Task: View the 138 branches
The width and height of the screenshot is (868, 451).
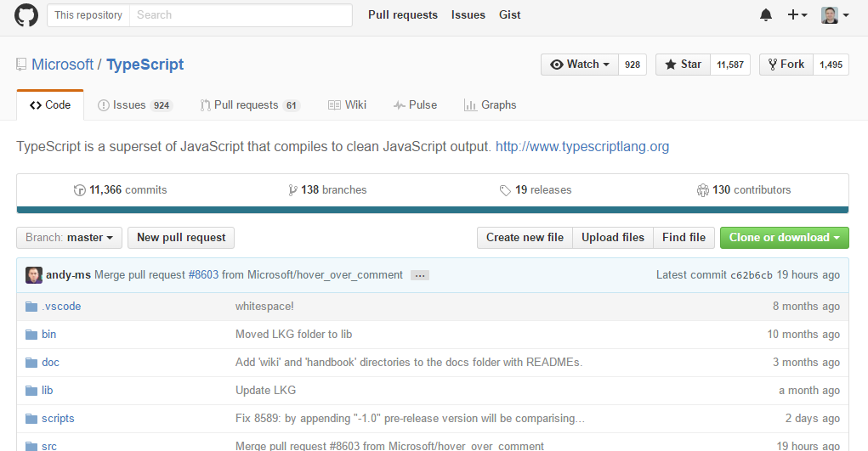Action: (x=327, y=190)
